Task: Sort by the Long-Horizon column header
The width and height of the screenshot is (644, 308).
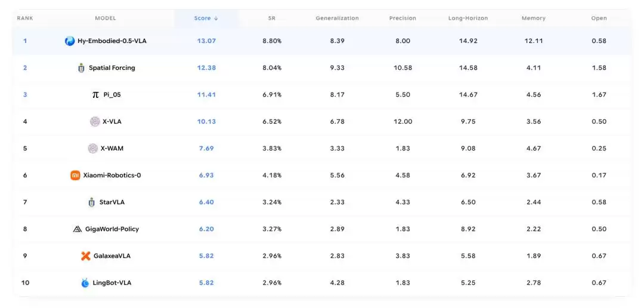Action: (468, 18)
